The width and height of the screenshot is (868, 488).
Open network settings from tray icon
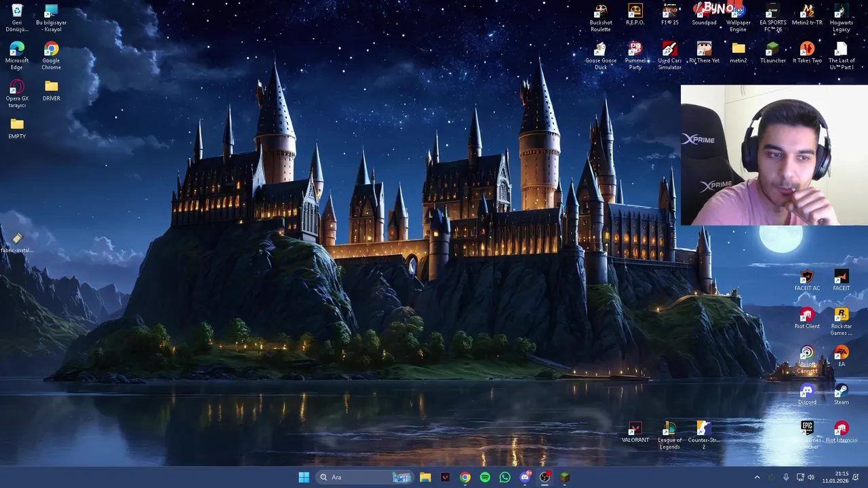point(800,477)
